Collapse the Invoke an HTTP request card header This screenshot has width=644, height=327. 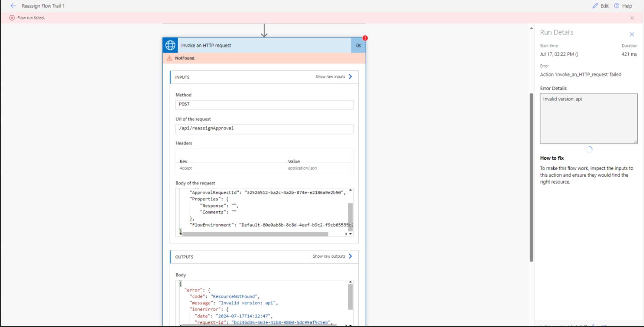click(264, 45)
